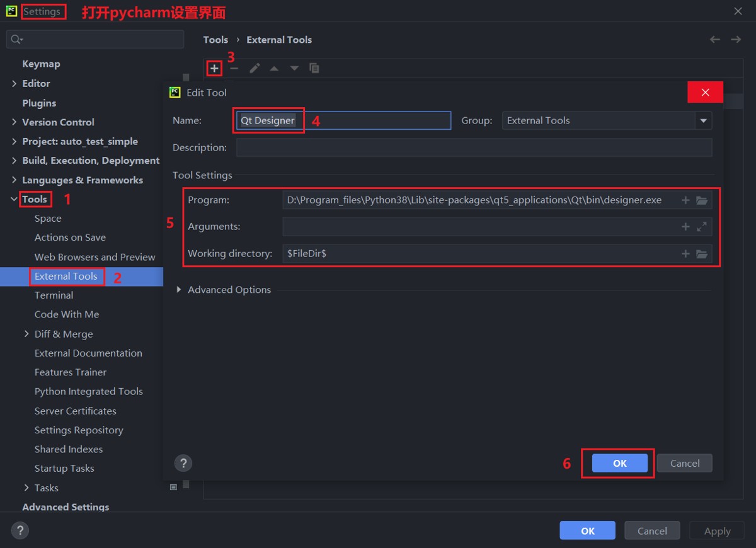Expand the Diff & Merge node
Screen dimensions: 756x548
click(x=26, y=334)
